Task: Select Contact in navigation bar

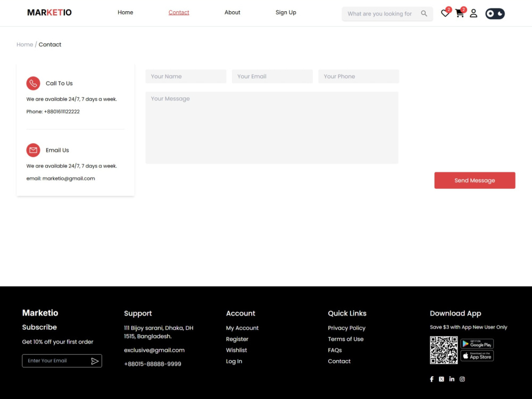Action: (x=179, y=12)
